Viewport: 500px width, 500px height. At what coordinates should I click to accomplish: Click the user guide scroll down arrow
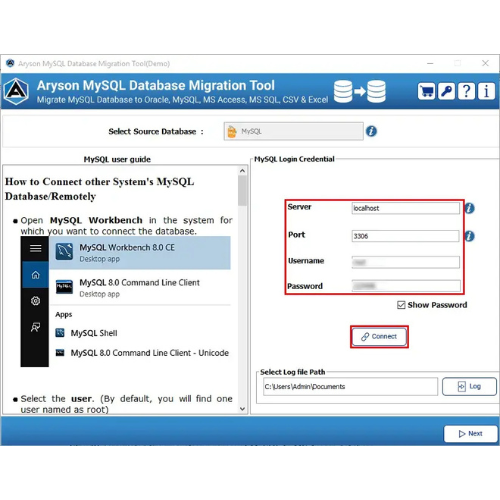242,409
